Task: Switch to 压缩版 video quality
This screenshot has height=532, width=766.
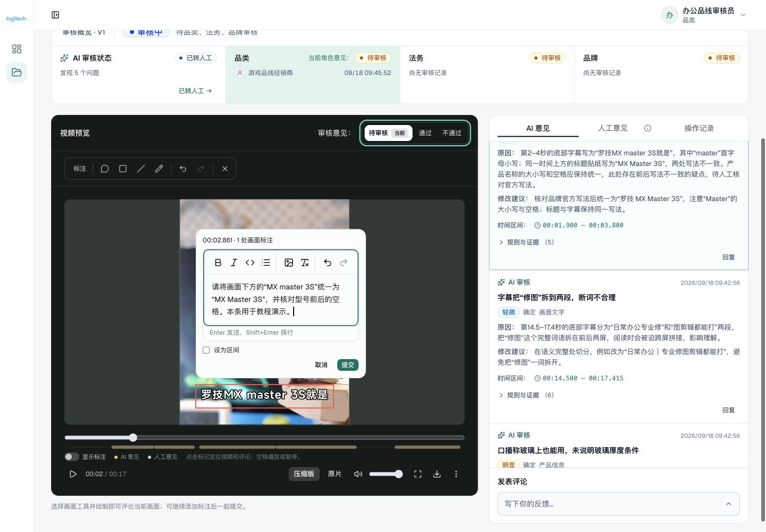Action: (304, 474)
